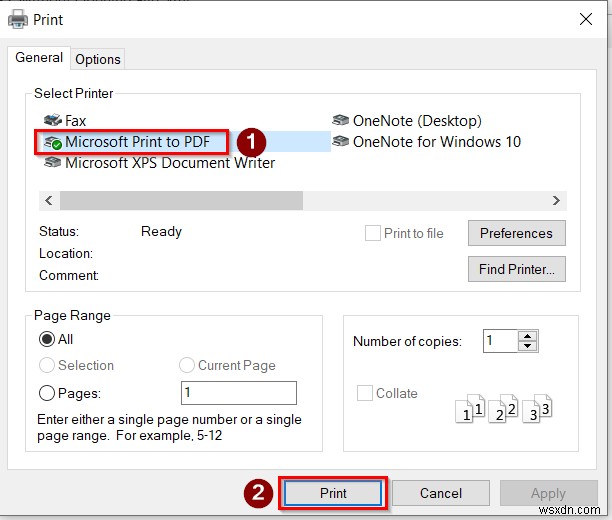The width and height of the screenshot is (612, 520).
Task: Decrease number of copies with down arrow
Action: coord(528,346)
